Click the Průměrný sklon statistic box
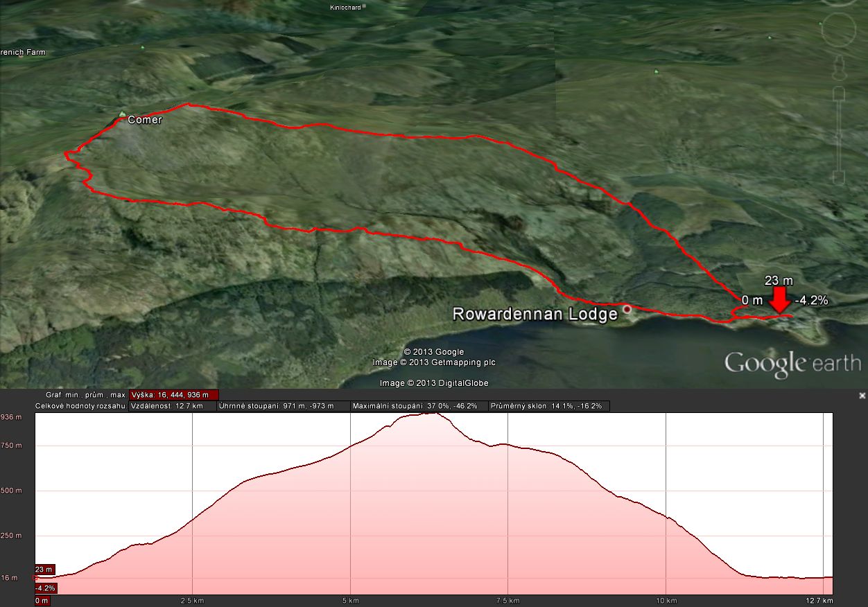The width and height of the screenshot is (868, 607). (549, 406)
